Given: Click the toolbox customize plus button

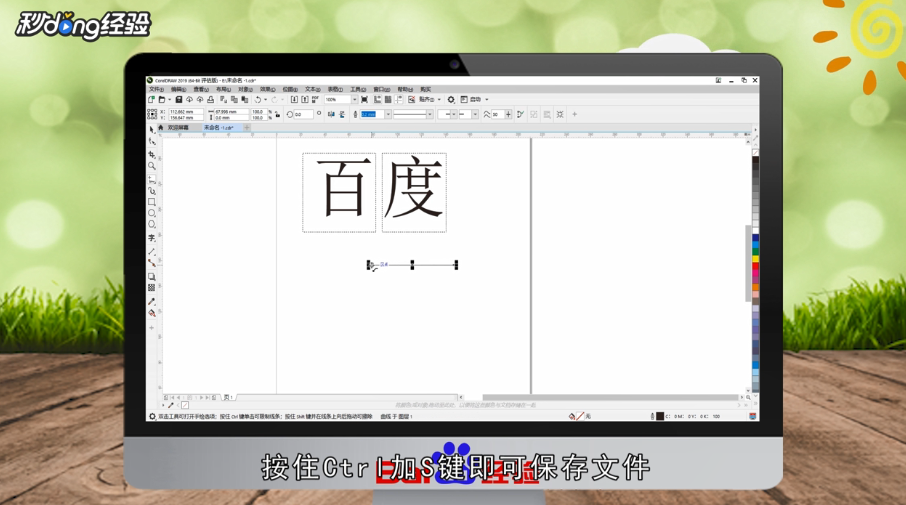Looking at the screenshot, I should [x=152, y=328].
